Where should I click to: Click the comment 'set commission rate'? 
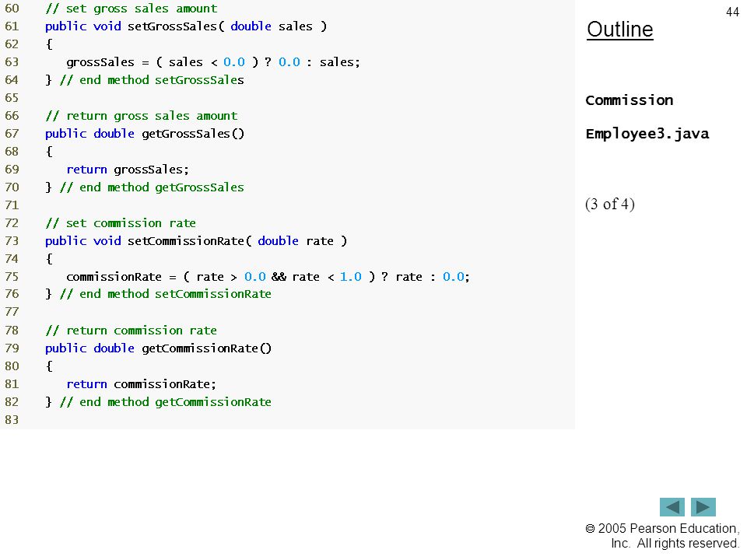(121, 223)
